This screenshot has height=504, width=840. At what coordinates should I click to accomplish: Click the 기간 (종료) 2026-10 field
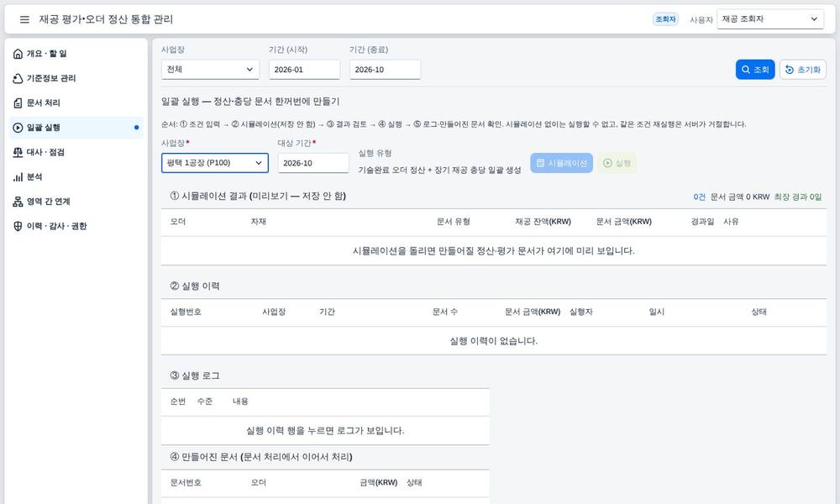[x=386, y=70]
